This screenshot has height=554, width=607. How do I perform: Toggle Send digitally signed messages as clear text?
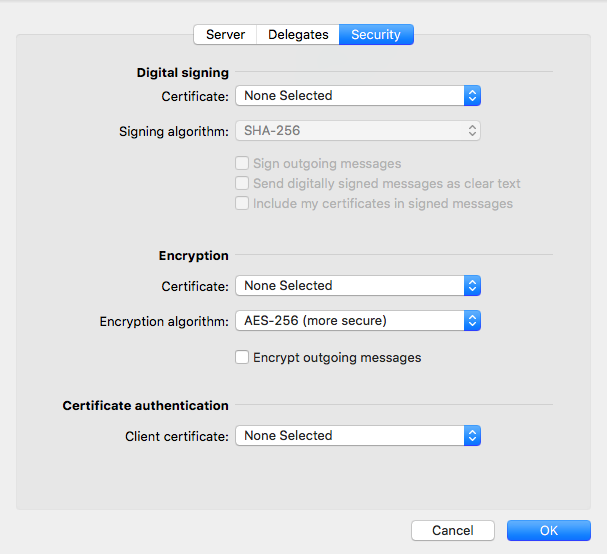(242, 183)
